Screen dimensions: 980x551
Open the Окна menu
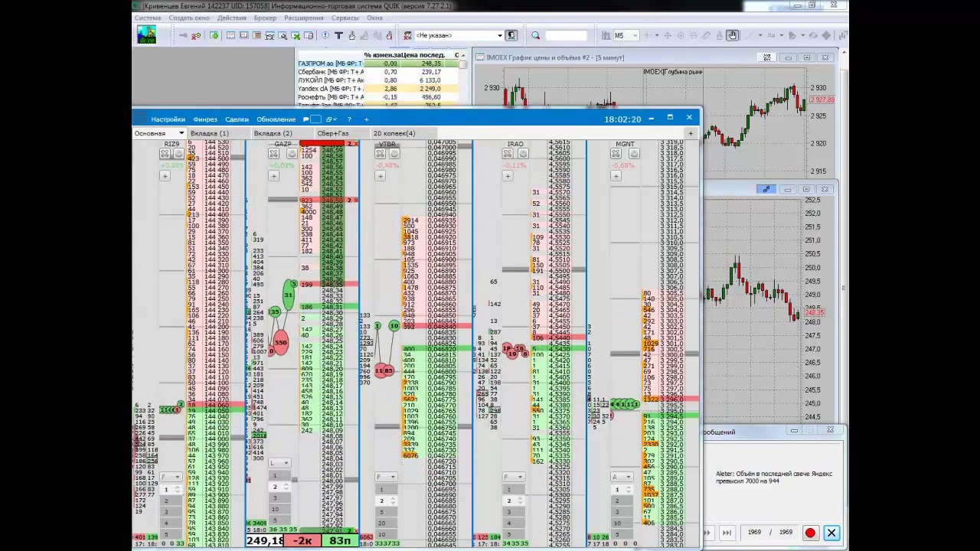[x=374, y=18]
